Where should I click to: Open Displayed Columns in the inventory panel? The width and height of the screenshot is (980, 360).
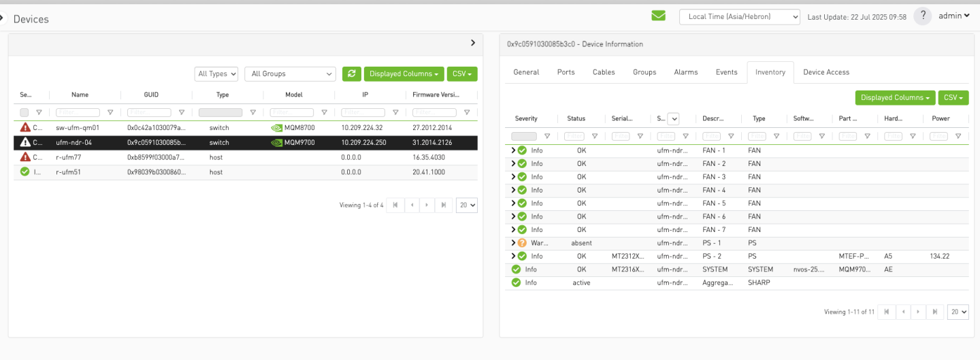coord(894,98)
